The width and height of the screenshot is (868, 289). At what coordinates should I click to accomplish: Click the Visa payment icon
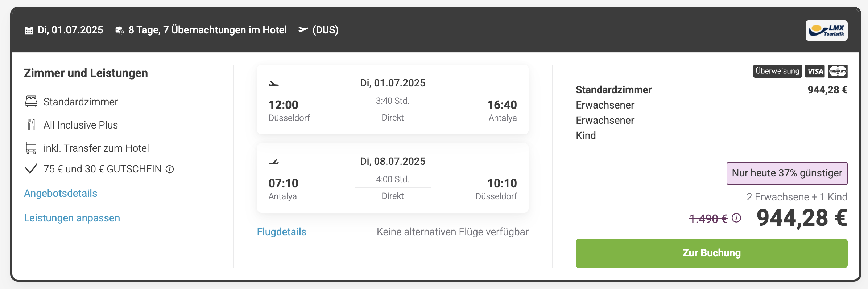[x=815, y=71]
